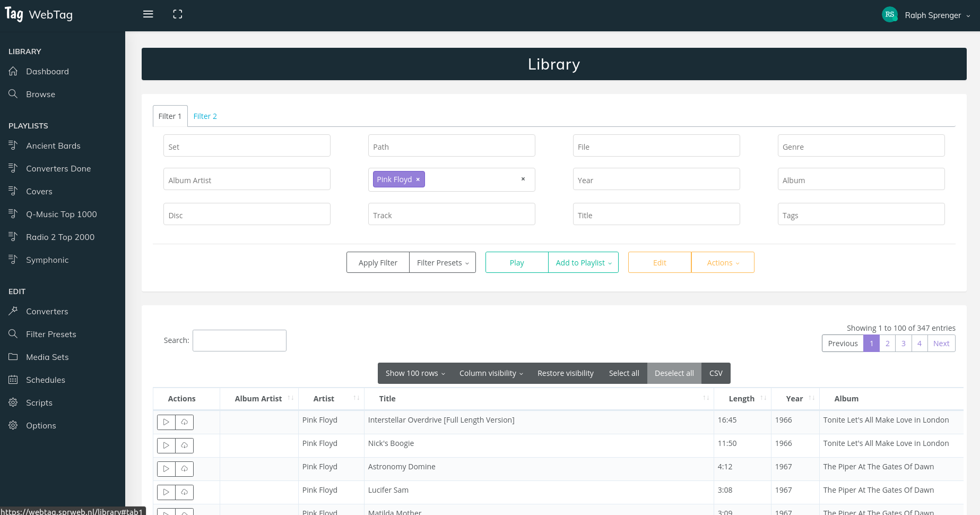Open WebTag logo home
The height and width of the screenshot is (515, 980).
[x=39, y=14]
